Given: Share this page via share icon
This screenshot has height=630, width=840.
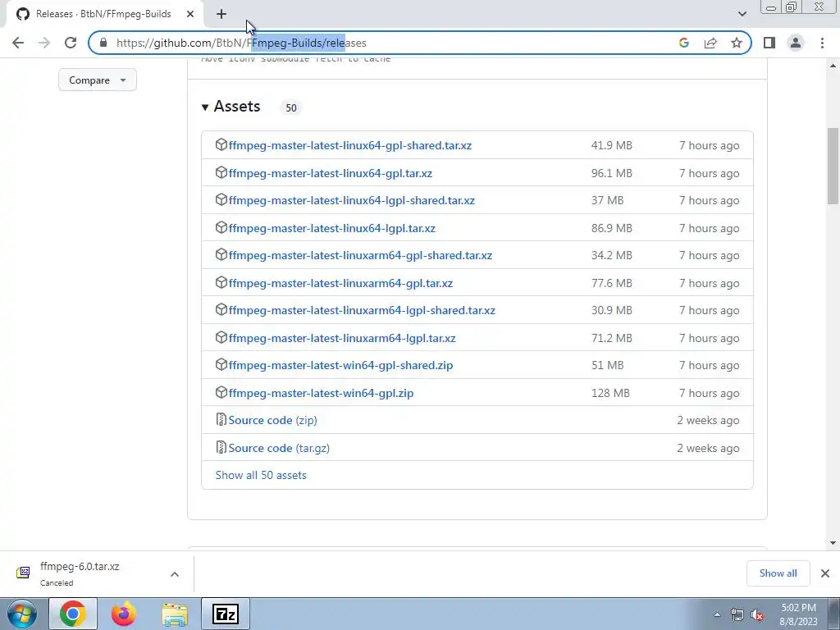Looking at the screenshot, I should [x=710, y=43].
